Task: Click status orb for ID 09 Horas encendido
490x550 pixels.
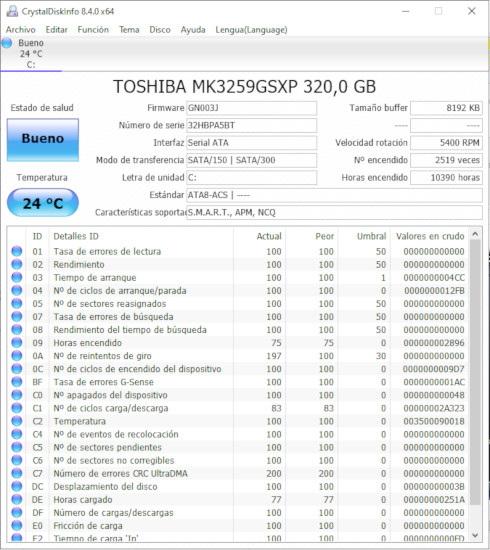Action: (16, 342)
